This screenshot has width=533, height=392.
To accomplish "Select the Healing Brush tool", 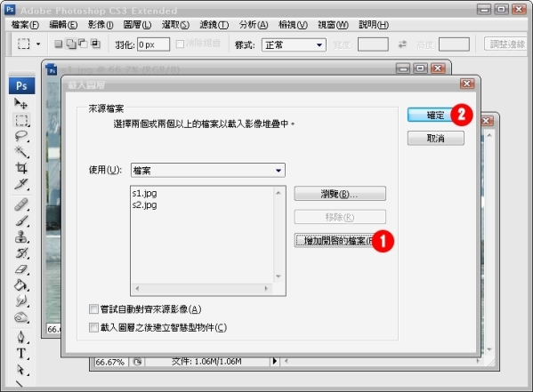I will (x=21, y=204).
